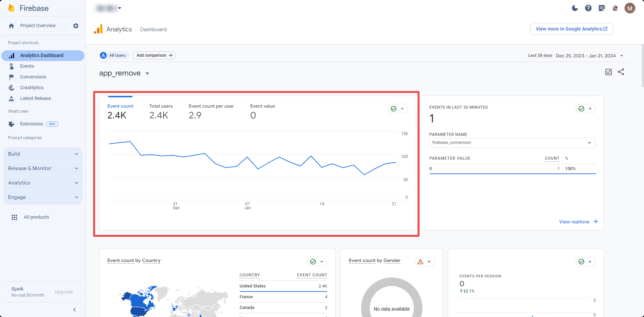
Task: Expand the Release & Monitor category
Action: coord(43,168)
